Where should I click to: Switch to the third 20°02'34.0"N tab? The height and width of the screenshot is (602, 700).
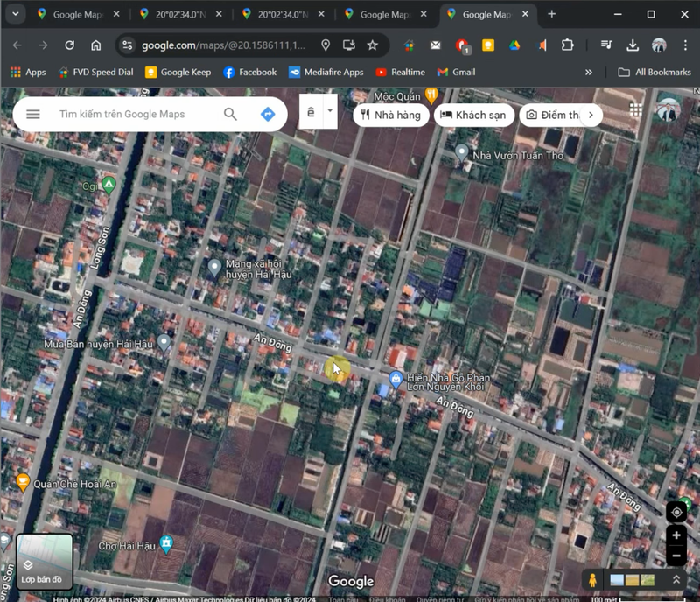point(283,14)
